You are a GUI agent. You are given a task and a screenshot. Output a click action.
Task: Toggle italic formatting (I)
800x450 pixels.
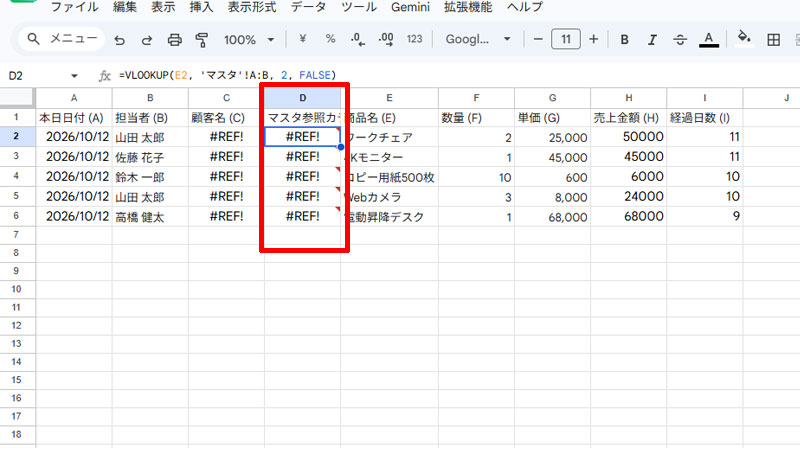652,39
